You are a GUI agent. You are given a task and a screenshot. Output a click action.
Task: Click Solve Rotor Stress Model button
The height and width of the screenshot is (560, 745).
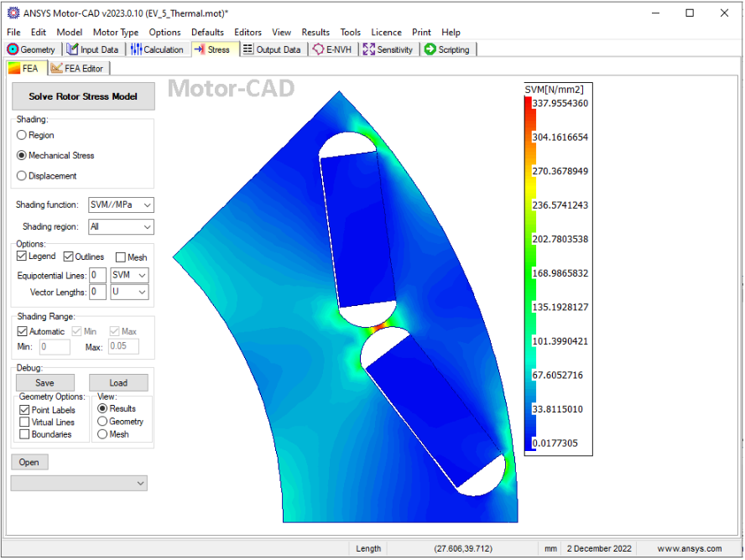click(x=83, y=96)
